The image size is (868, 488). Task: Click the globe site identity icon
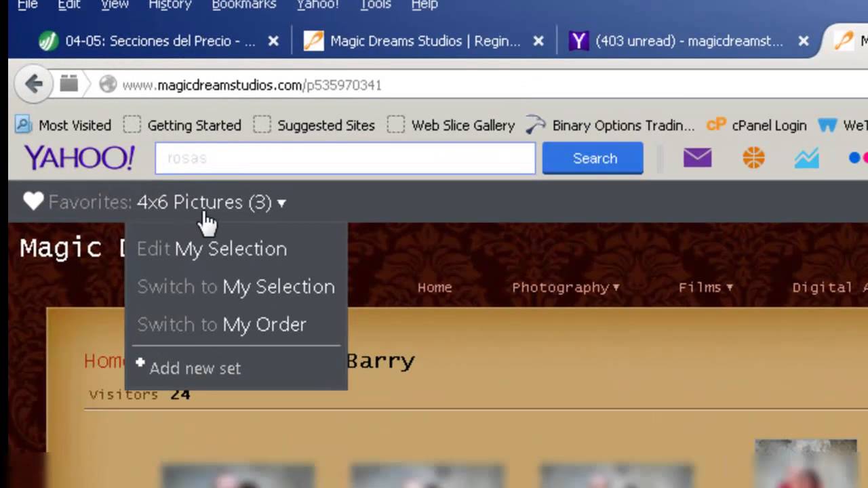(108, 85)
